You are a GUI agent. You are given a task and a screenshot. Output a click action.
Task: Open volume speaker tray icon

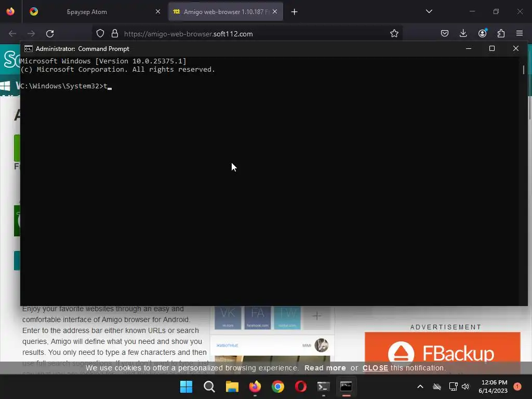(465, 387)
